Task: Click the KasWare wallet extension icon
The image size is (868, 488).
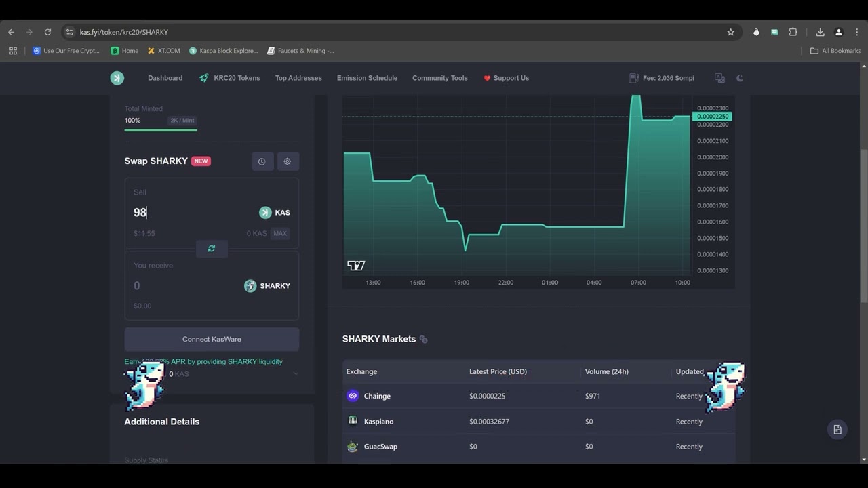Action: point(756,32)
